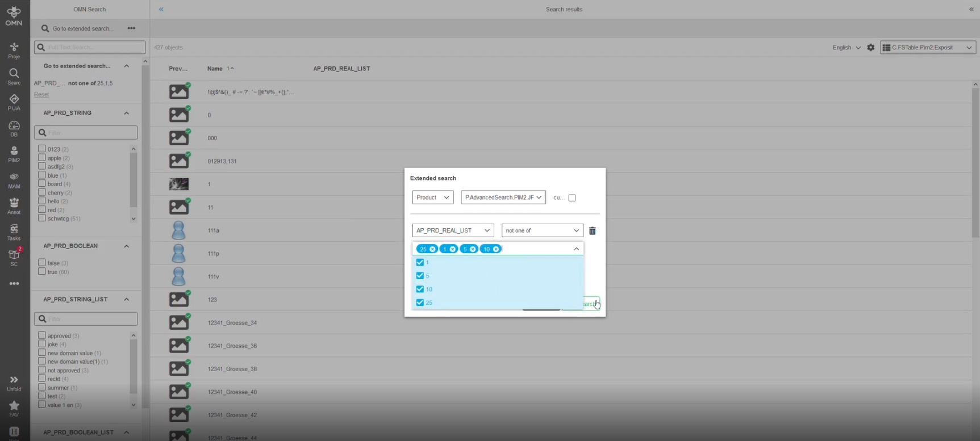The height and width of the screenshot is (441, 980).
Task: Open the 'not one of' operator dropdown
Action: [x=542, y=230]
